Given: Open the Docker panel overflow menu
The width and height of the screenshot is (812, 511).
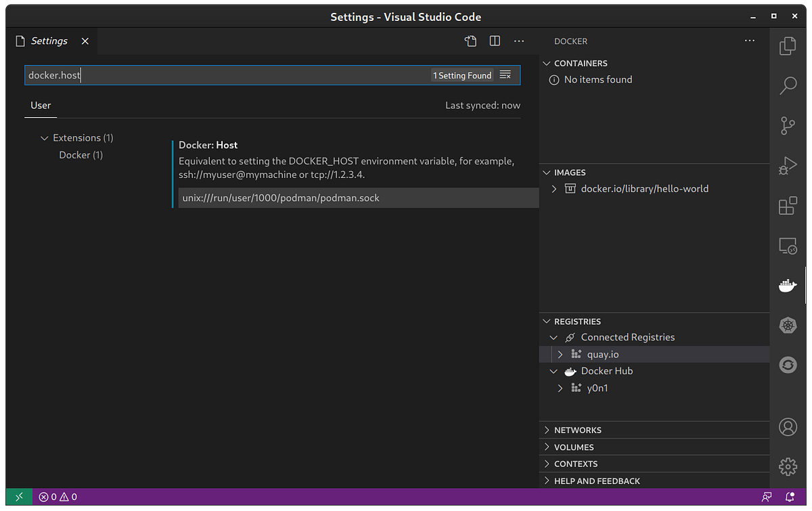Looking at the screenshot, I should tap(749, 41).
